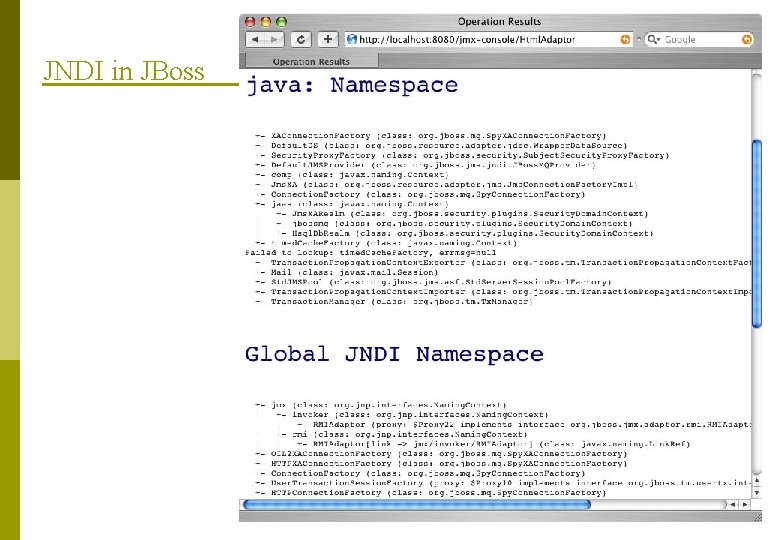Screen dimensions: 780x540
Task: Close the window with the red button
Action: (250, 21)
